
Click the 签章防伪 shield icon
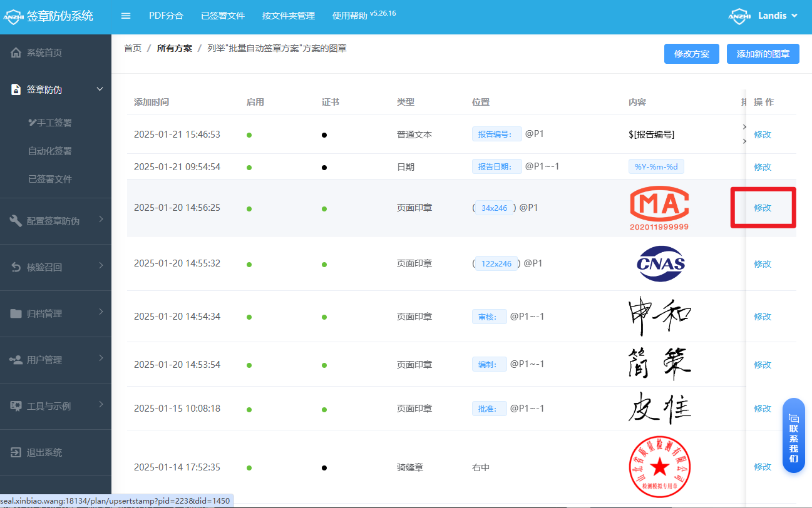[x=14, y=89]
